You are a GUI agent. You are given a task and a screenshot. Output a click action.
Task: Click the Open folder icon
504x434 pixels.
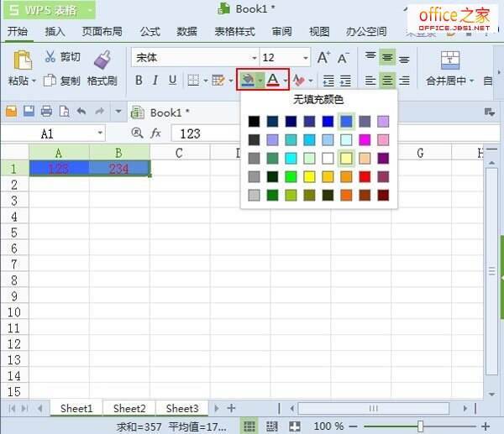coord(12,112)
